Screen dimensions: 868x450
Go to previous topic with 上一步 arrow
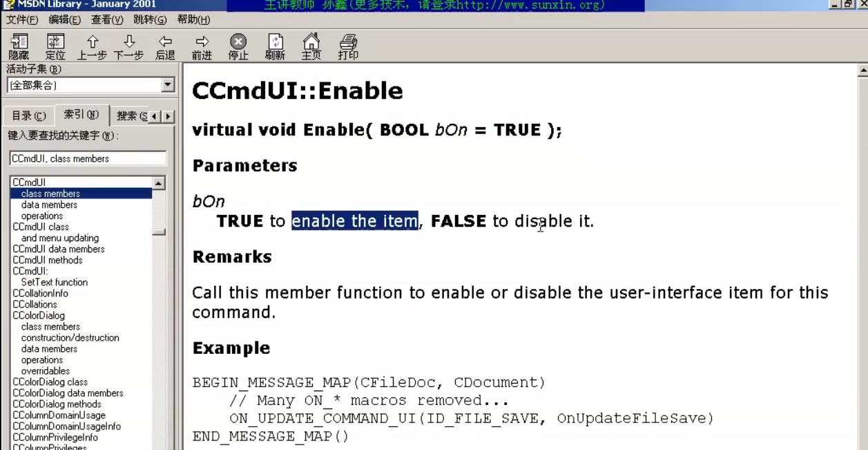pos(92,46)
